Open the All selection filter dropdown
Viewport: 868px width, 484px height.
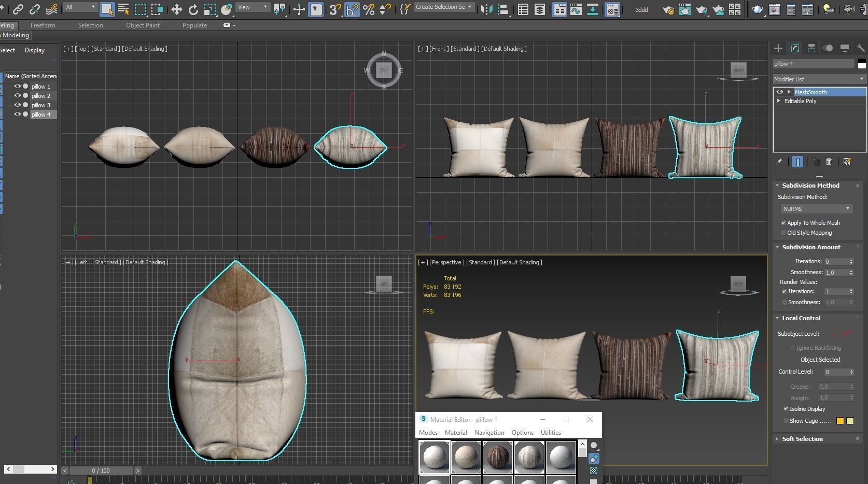[81, 7]
